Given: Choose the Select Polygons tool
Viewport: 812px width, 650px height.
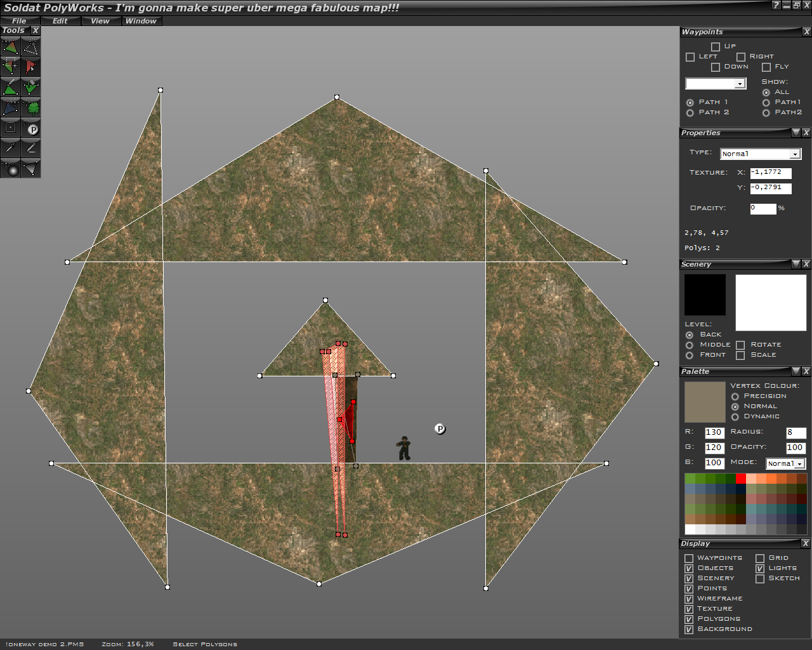Looking at the screenshot, I should tap(30, 67).
